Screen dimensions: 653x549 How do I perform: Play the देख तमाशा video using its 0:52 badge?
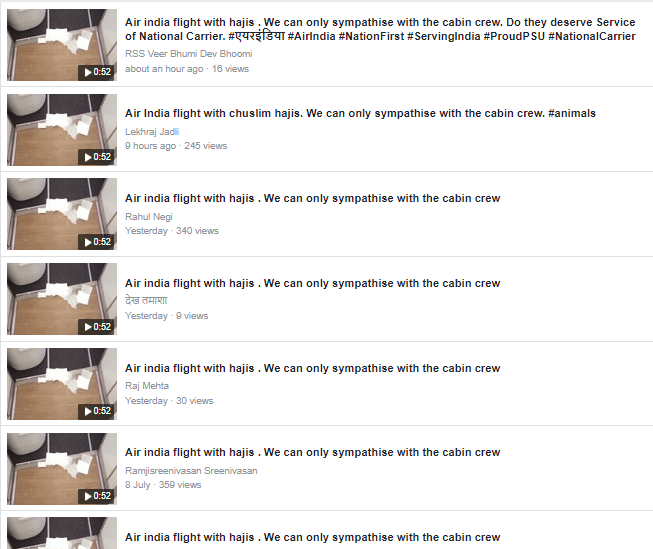[x=97, y=327]
